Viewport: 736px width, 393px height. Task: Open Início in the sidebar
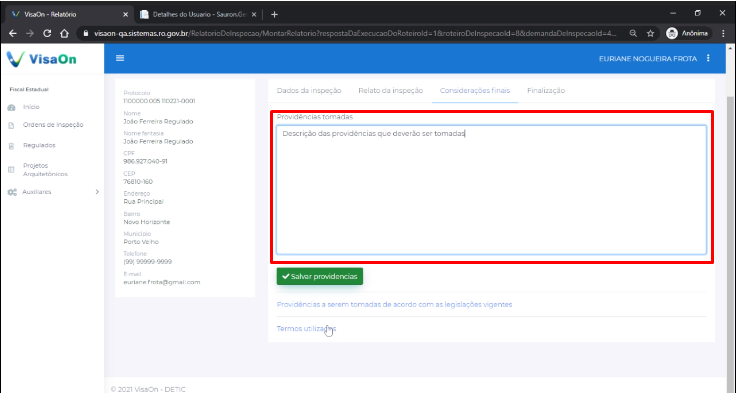click(31, 107)
